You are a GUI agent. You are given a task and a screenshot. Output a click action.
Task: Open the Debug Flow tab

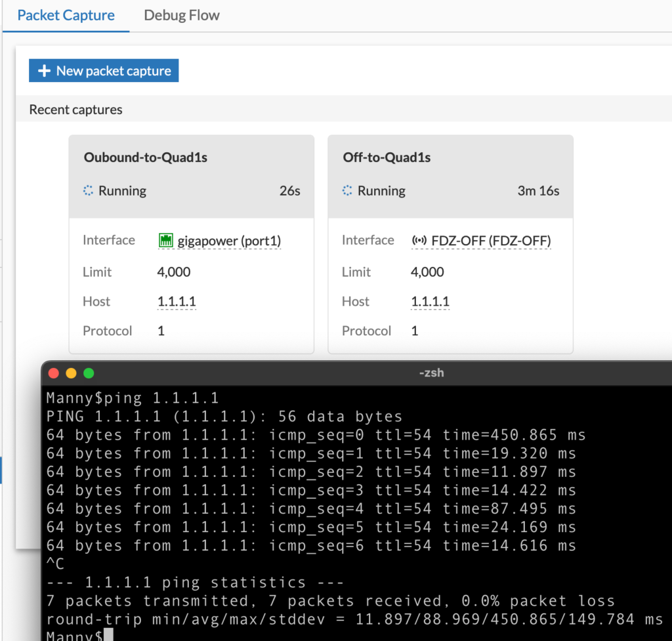(x=182, y=16)
